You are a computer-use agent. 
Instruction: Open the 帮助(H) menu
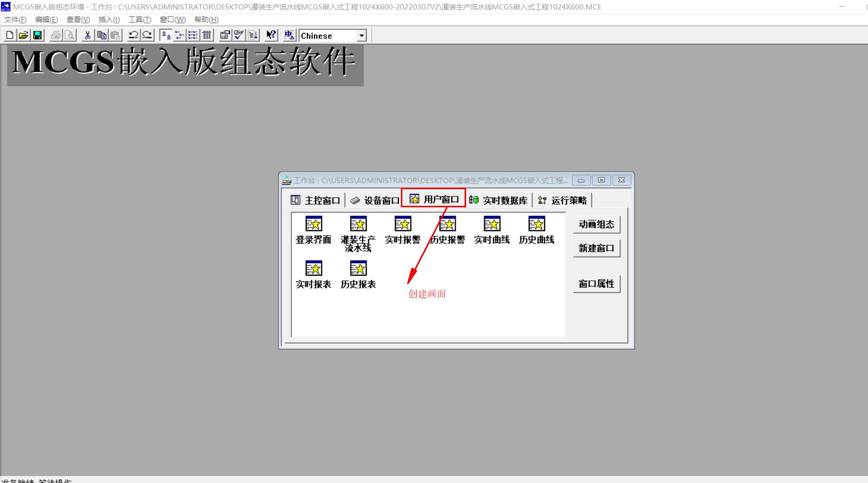coord(206,19)
